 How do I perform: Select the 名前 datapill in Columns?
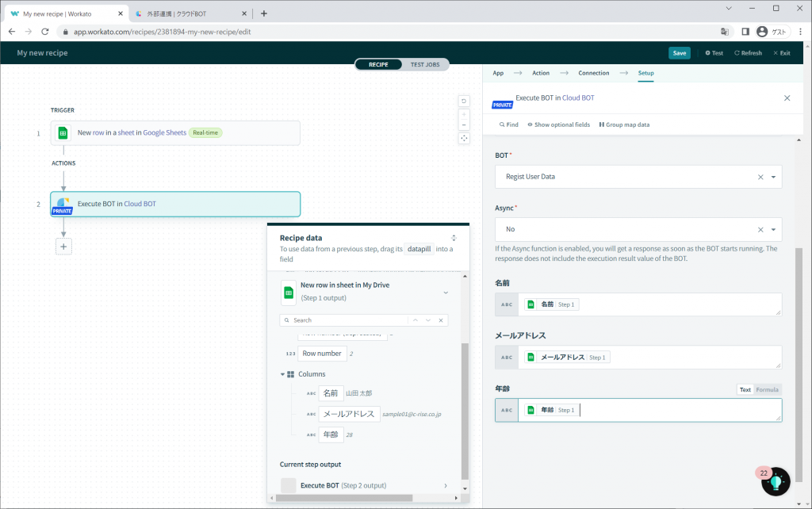331,393
